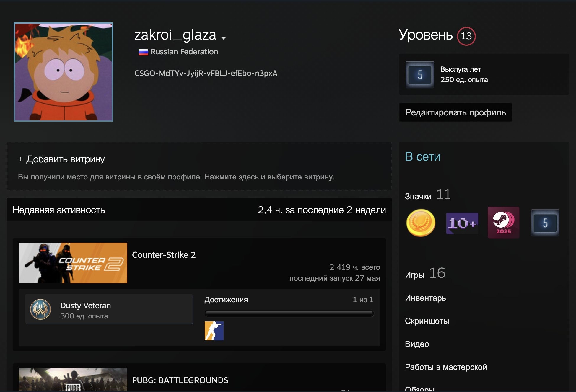Screen dimensions: 576x392
Task: Open the Dusty Veteran badge icon
Action: [x=40, y=309]
